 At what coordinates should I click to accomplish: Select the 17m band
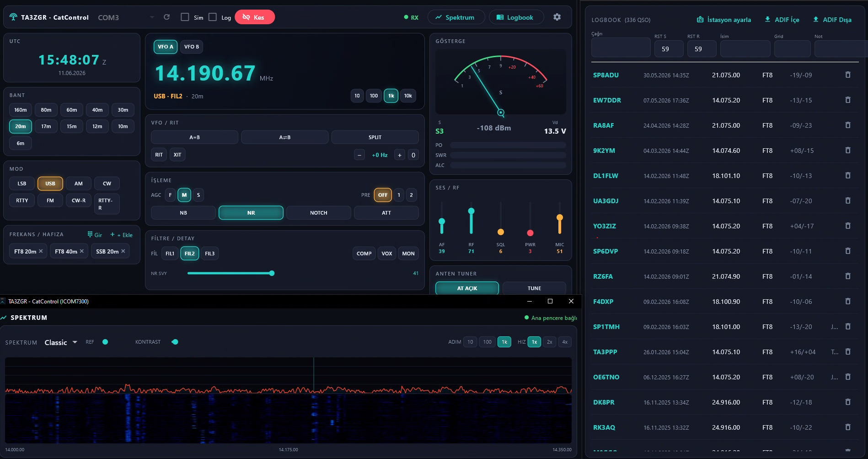tap(46, 126)
